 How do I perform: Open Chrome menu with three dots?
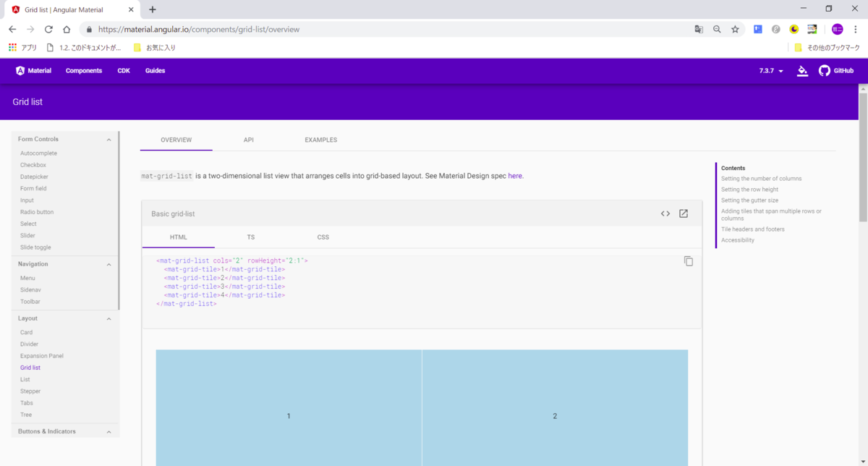tap(856, 30)
